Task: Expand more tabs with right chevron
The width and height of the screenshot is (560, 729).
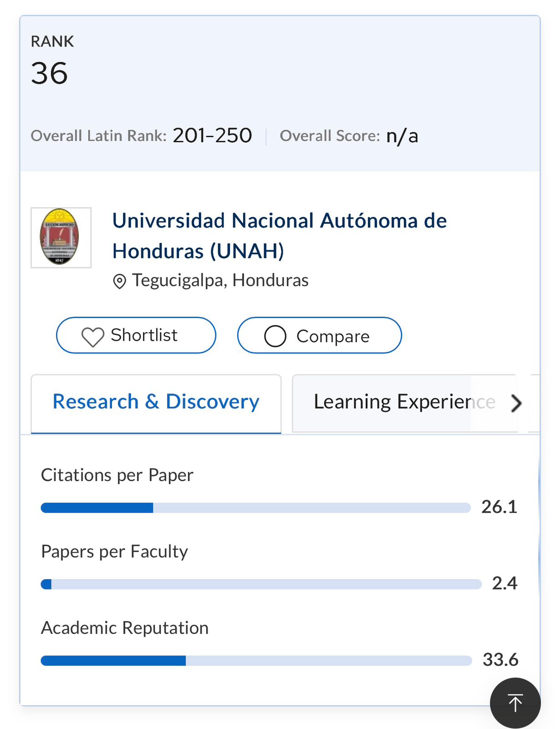Action: 516,403
